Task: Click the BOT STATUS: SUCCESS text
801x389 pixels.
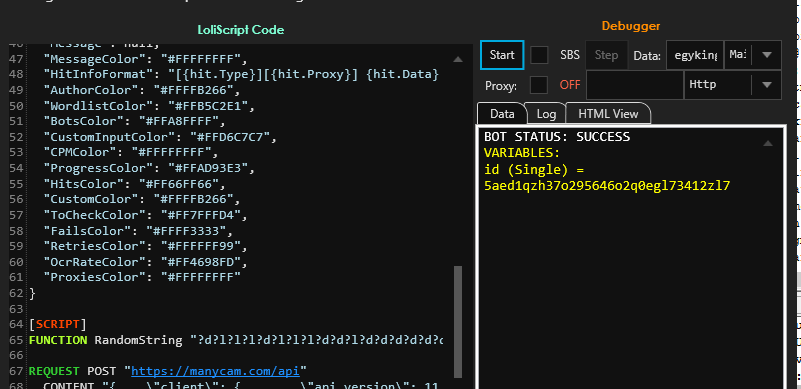Action: click(557, 137)
